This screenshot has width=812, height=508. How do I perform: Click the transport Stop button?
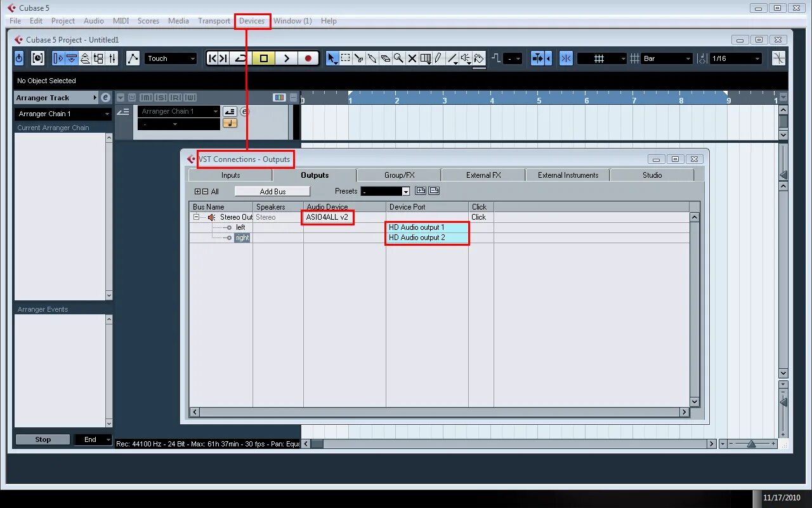[x=264, y=58]
